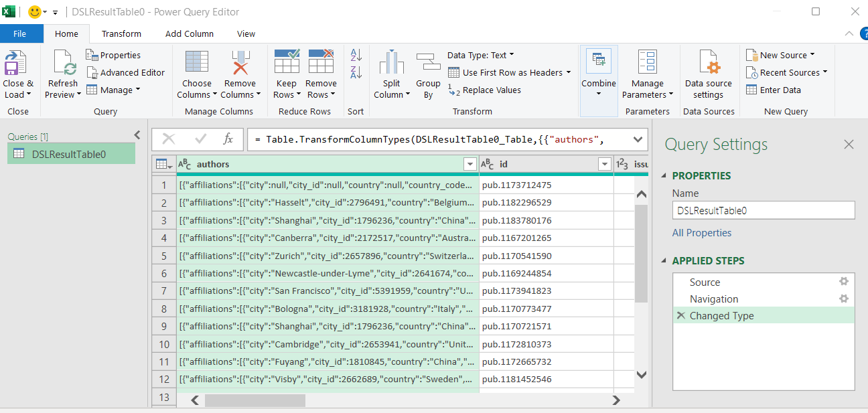The image size is (868, 413).
Task: Expand the Data Type: Text dropdown
Action: tap(480, 55)
